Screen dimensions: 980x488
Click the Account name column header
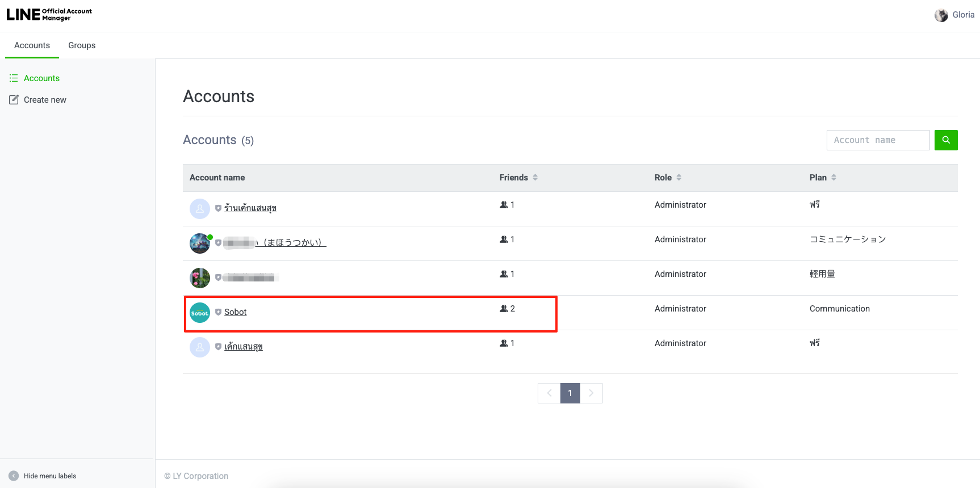click(x=217, y=178)
